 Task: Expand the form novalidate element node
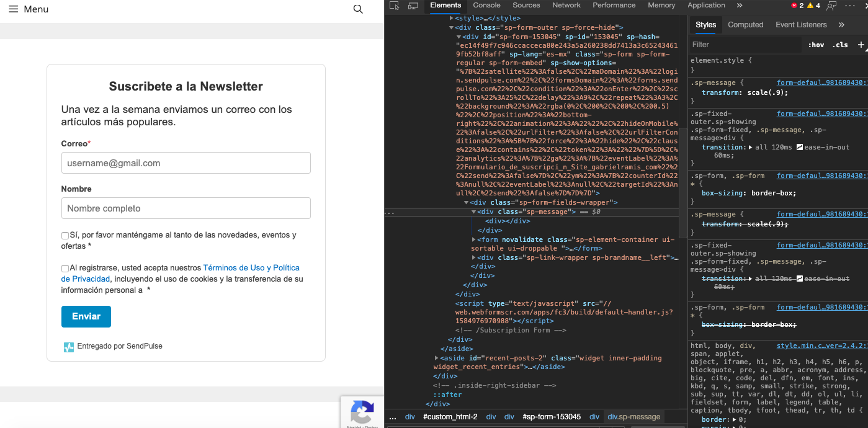tap(473, 239)
